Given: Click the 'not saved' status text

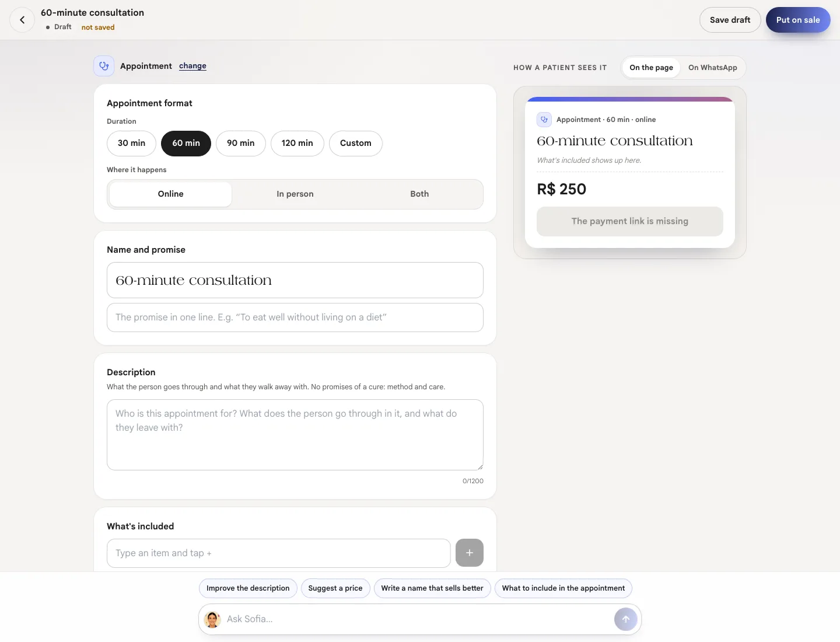Looking at the screenshot, I should click(x=98, y=27).
